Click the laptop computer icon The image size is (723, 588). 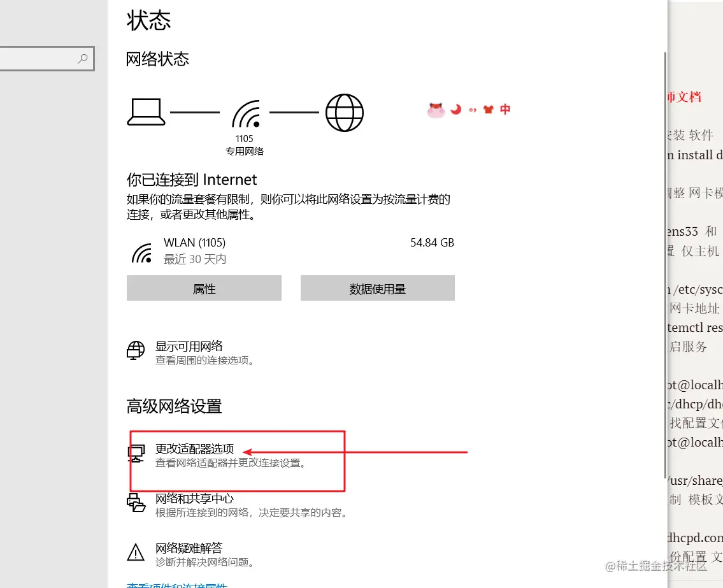pyautogui.click(x=146, y=112)
